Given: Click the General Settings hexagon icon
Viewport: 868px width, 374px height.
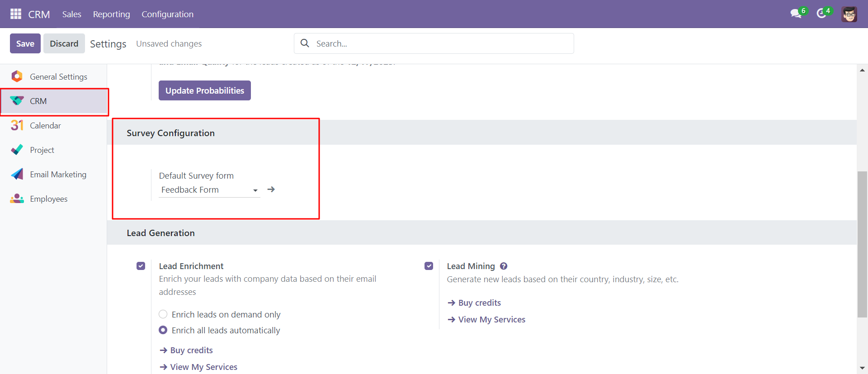Looking at the screenshot, I should (17, 76).
